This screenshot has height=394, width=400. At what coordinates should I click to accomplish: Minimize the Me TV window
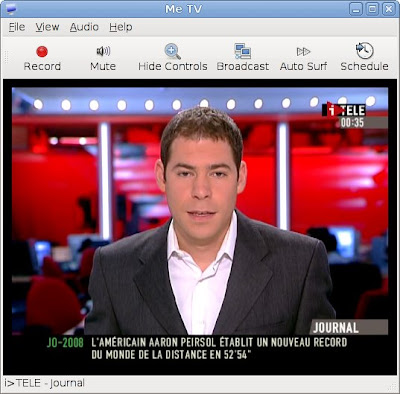(356, 9)
